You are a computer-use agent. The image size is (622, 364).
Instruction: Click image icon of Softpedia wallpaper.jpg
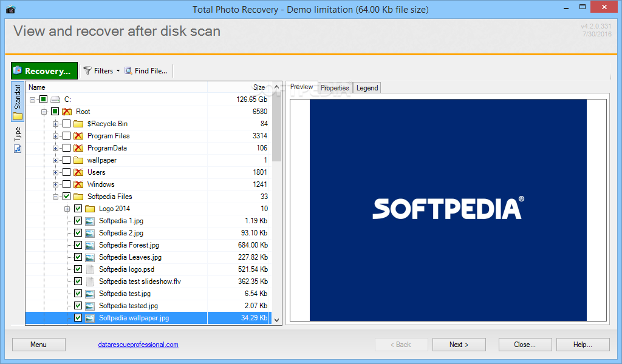coord(90,318)
